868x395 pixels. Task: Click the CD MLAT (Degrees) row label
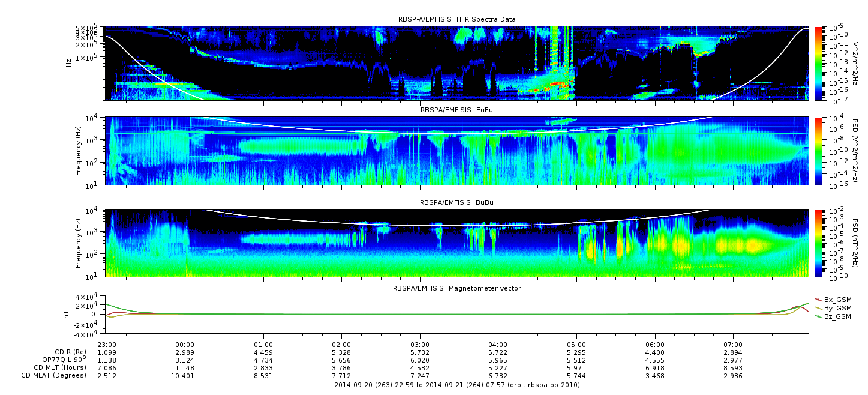coord(55,375)
